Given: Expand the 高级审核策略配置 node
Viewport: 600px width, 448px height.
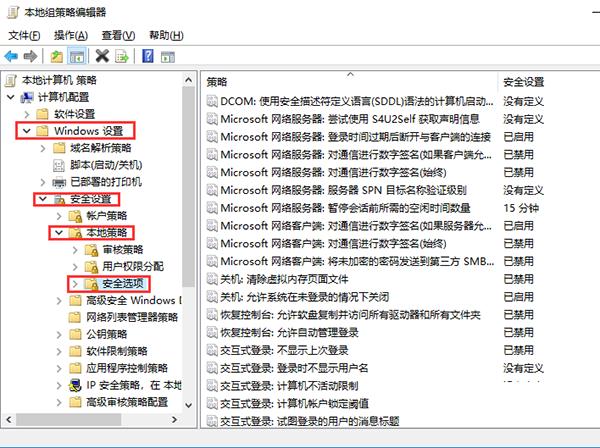Looking at the screenshot, I should [59, 402].
